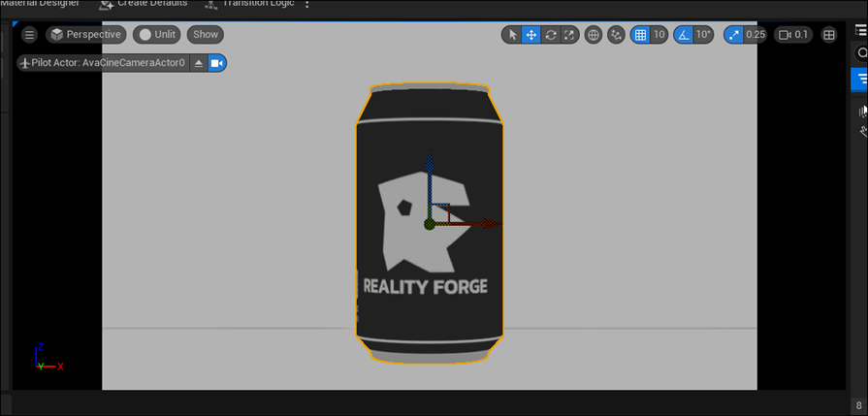Open the scale snap value 0.25
The width and height of the screenshot is (868, 416).
[755, 35]
